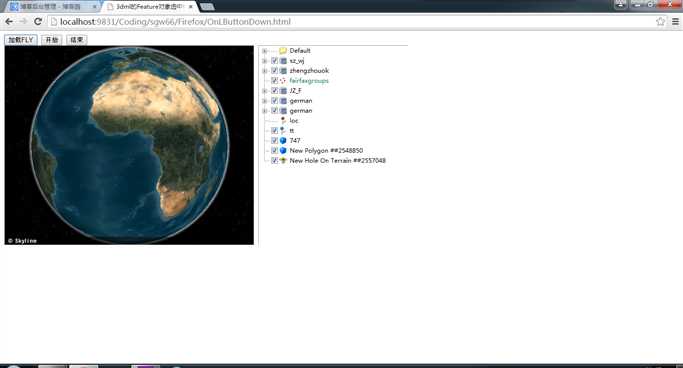Select the tt label
This screenshot has height=368, width=683.
(x=292, y=131)
